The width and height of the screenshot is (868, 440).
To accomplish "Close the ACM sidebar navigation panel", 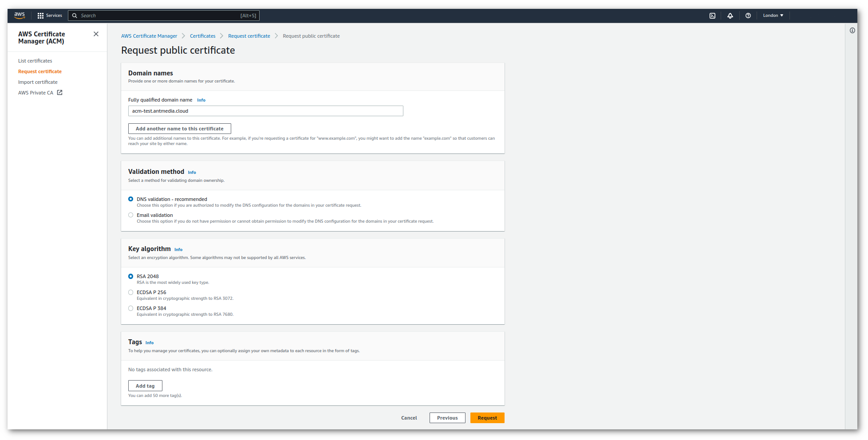I will tap(96, 34).
